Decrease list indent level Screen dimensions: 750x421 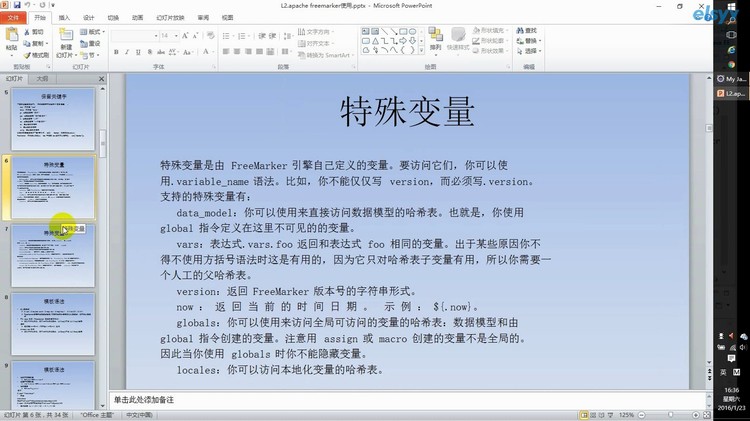tap(262, 36)
